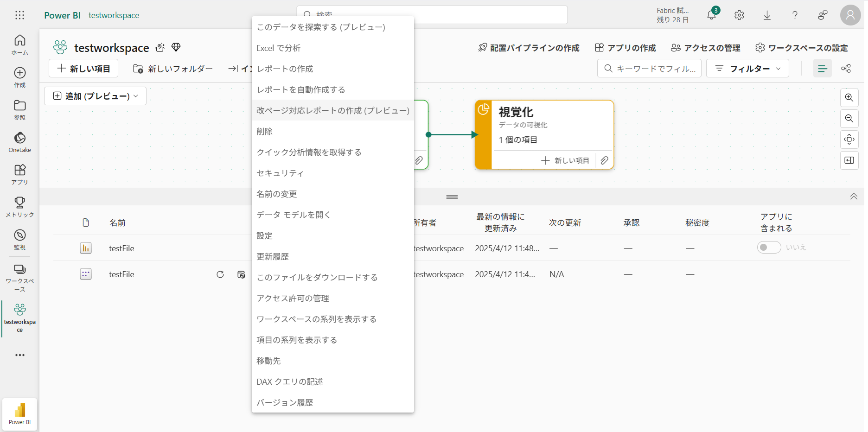
Task: Open ワークスペースの設定
Action: pos(802,48)
